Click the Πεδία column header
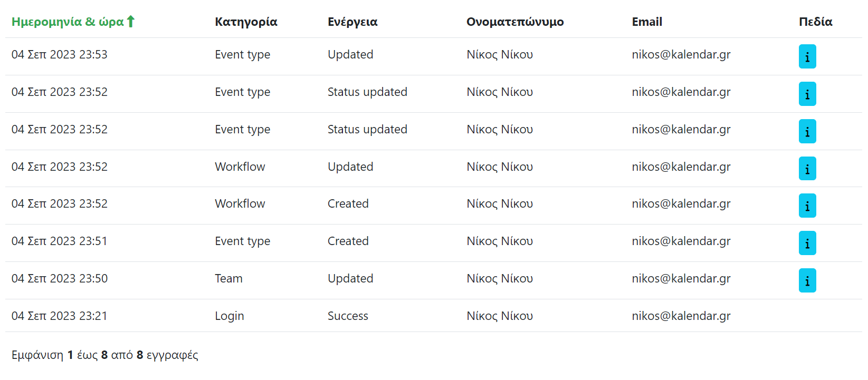868x380 pixels. pyautogui.click(x=815, y=22)
